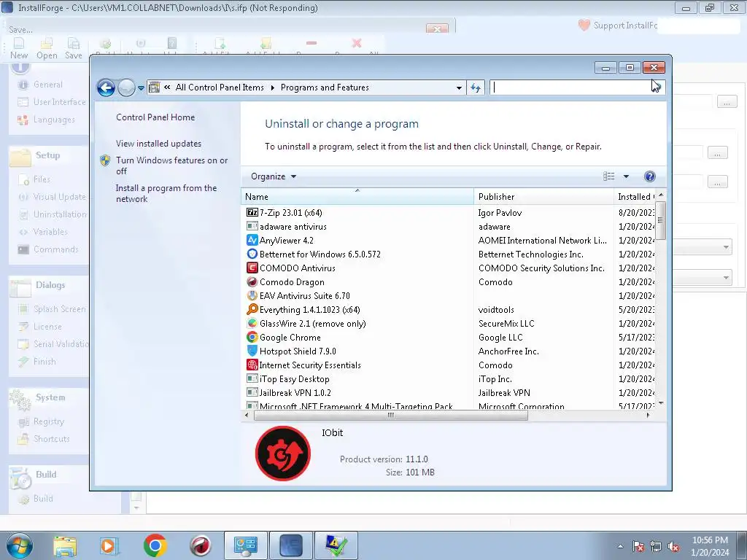Click the Hotspot Shield 7.9.0 shield icon
Screen dimensions: 747x560
click(252, 351)
